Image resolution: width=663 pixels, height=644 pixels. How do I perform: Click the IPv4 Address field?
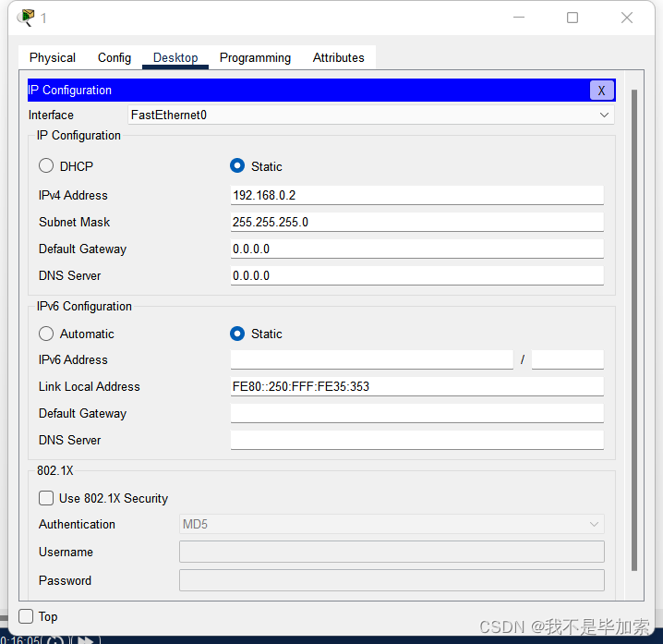(x=416, y=195)
